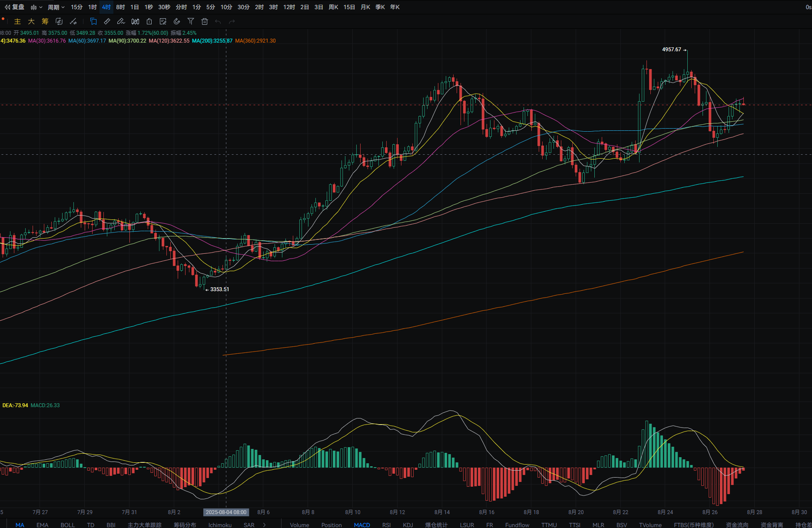
Task: Click the MA(200) legend label
Action: (x=212, y=41)
